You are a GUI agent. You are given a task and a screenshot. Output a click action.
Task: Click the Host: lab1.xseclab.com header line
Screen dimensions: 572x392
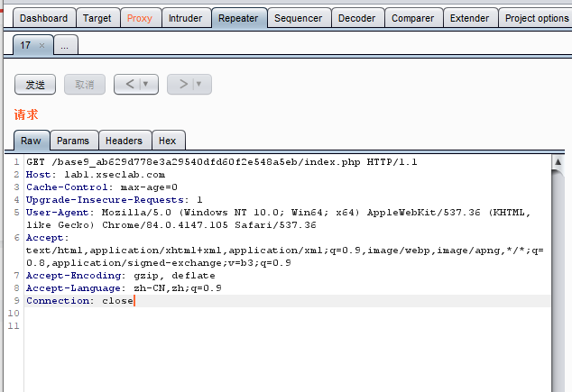[x=96, y=175]
